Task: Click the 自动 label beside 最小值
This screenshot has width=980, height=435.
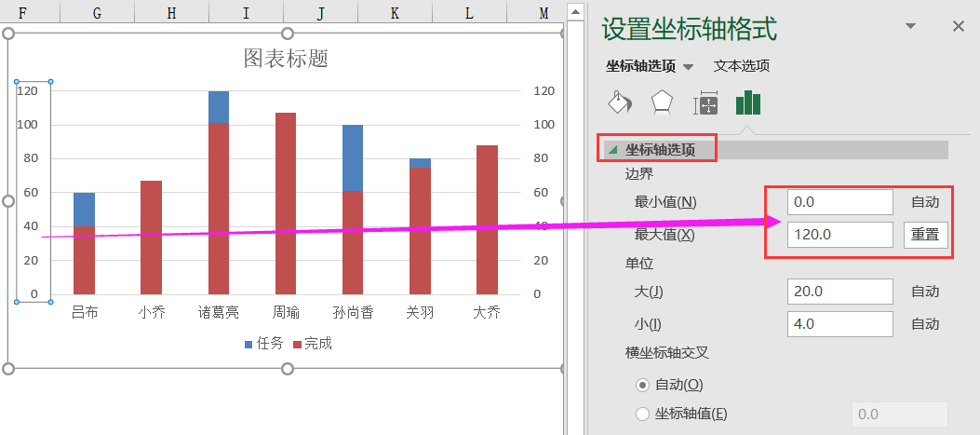Action: point(925,202)
